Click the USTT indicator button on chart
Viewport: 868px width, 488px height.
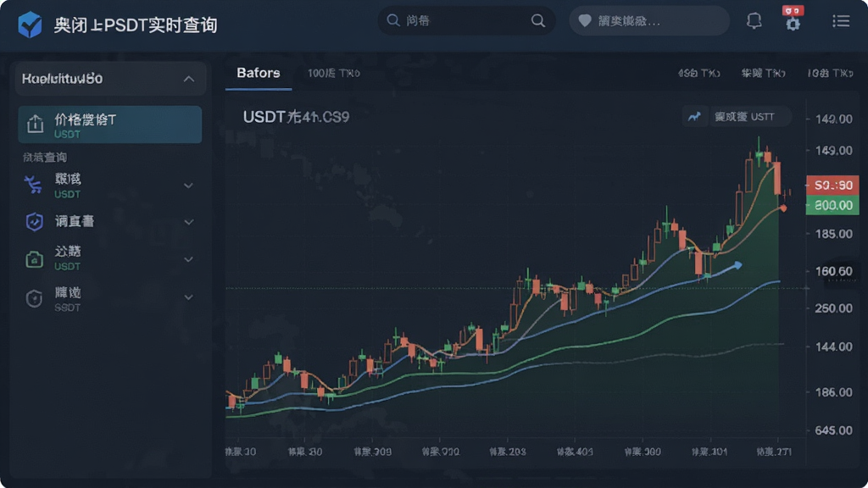click(x=750, y=117)
